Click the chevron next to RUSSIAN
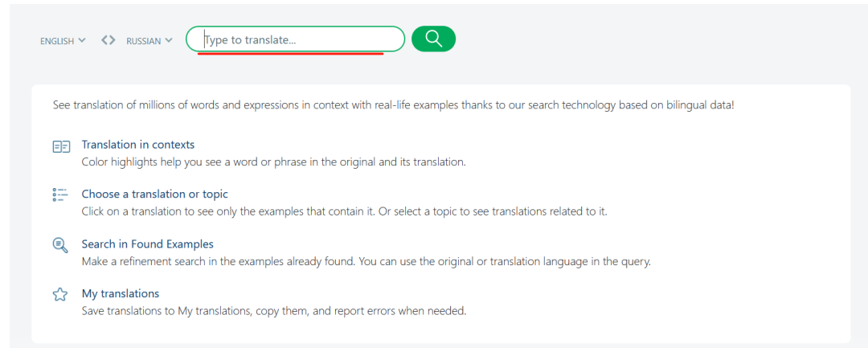 pos(168,40)
